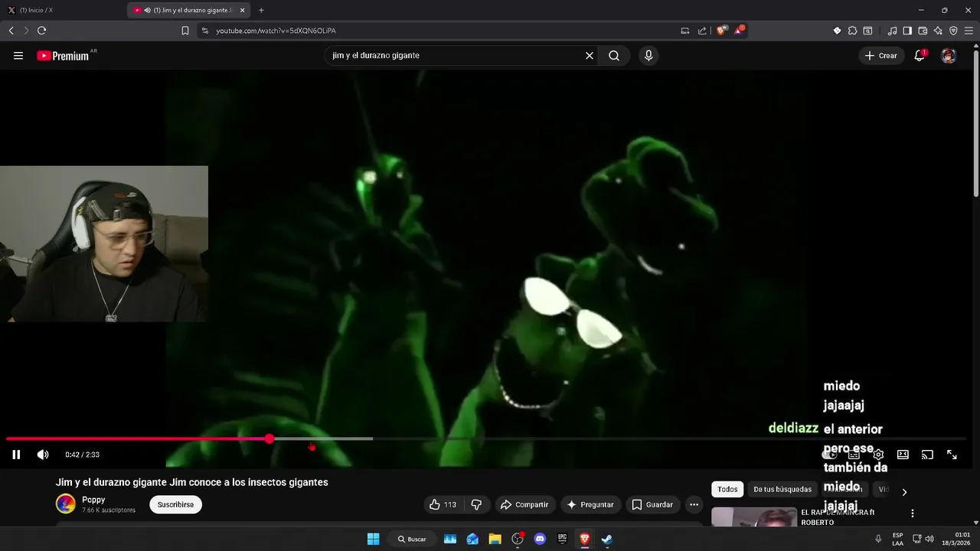Open Brave Wallet toolbar icon
Image resolution: width=980 pixels, height=551 pixels.
coord(923,31)
